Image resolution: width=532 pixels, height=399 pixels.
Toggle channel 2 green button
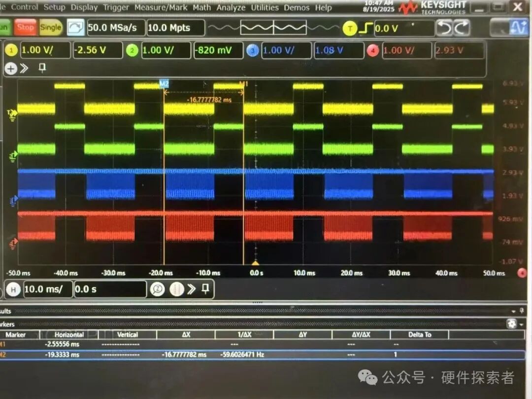coord(132,51)
